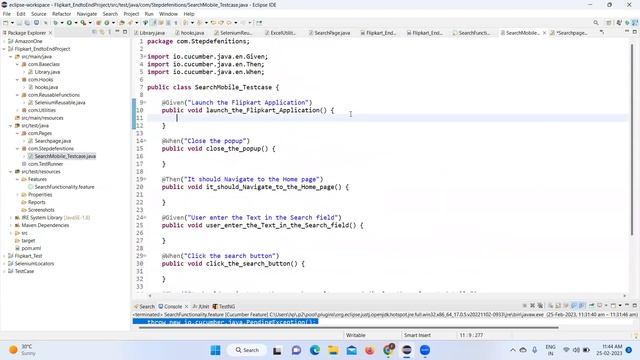This screenshot has width=640, height=360.
Task: Open the Run dropdown arrow beside green Run
Action: point(76,23)
